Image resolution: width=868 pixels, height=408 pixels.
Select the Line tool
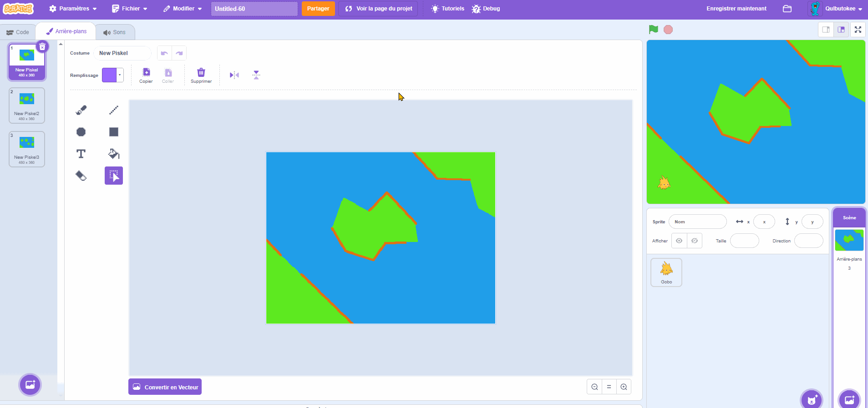[x=114, y=110]
